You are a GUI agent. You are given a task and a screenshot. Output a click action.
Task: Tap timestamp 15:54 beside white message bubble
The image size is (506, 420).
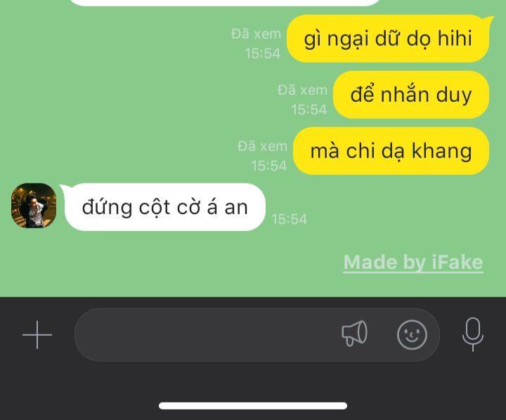289,219
